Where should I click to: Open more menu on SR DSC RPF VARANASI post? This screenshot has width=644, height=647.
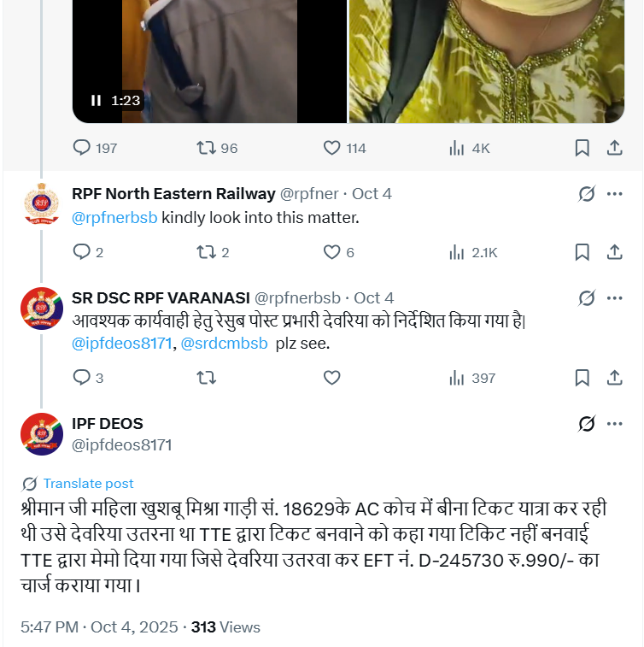pyautogui.click(x=614, y=298)
